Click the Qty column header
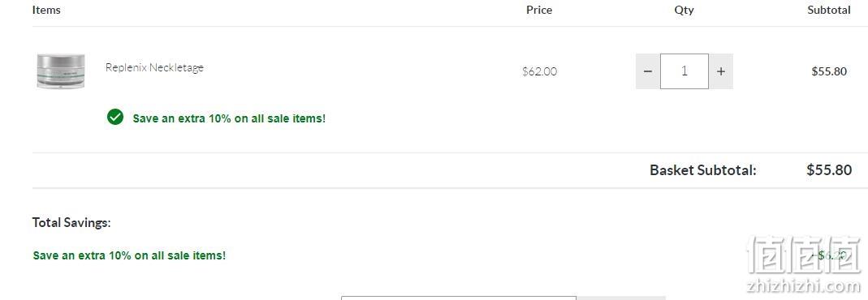868x300 pixels. pyautogui.click(x=684, y=10)
